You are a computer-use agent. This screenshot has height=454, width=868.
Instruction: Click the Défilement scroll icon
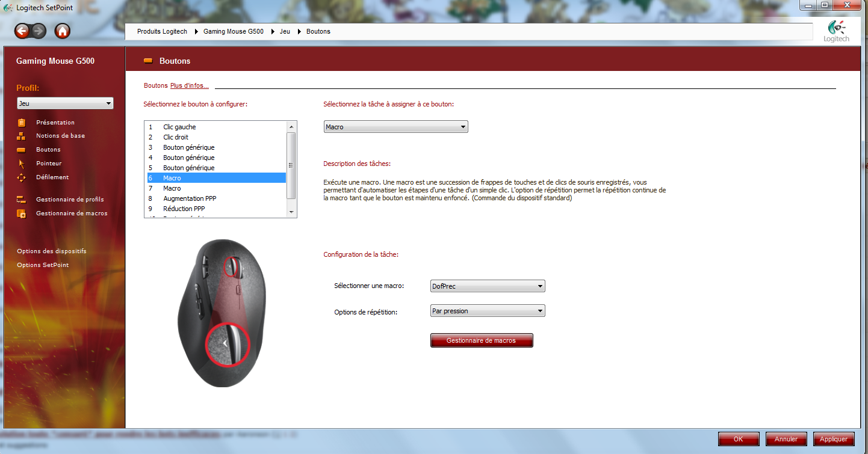[x=22, y=177]
